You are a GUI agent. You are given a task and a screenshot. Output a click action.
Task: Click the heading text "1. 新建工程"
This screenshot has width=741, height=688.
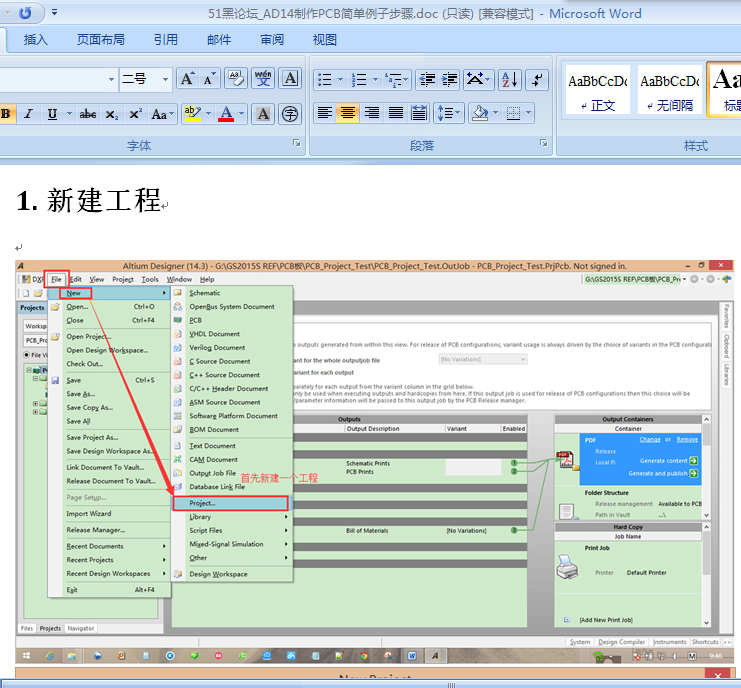[x=89, y=200]
